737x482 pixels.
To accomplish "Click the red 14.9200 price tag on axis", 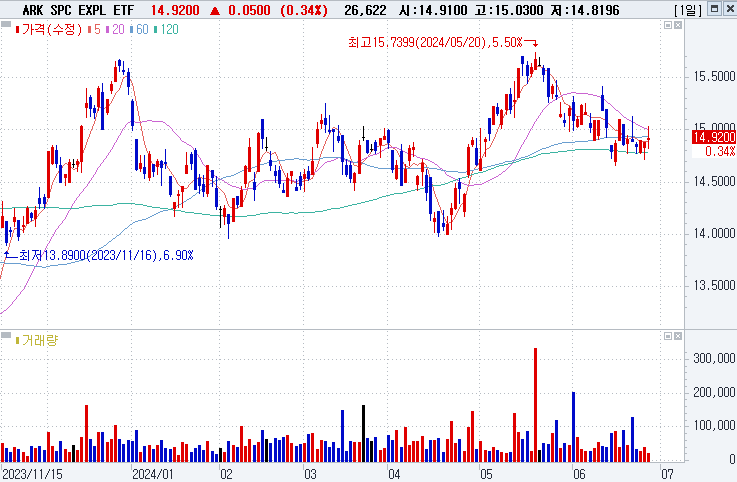I will click(713, 137).
